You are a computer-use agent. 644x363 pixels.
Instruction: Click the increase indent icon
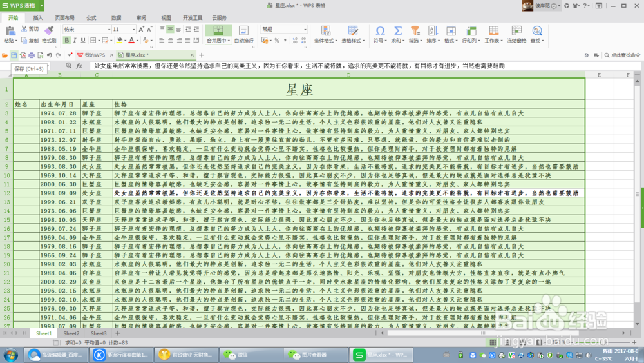click(x=196, y=29)
